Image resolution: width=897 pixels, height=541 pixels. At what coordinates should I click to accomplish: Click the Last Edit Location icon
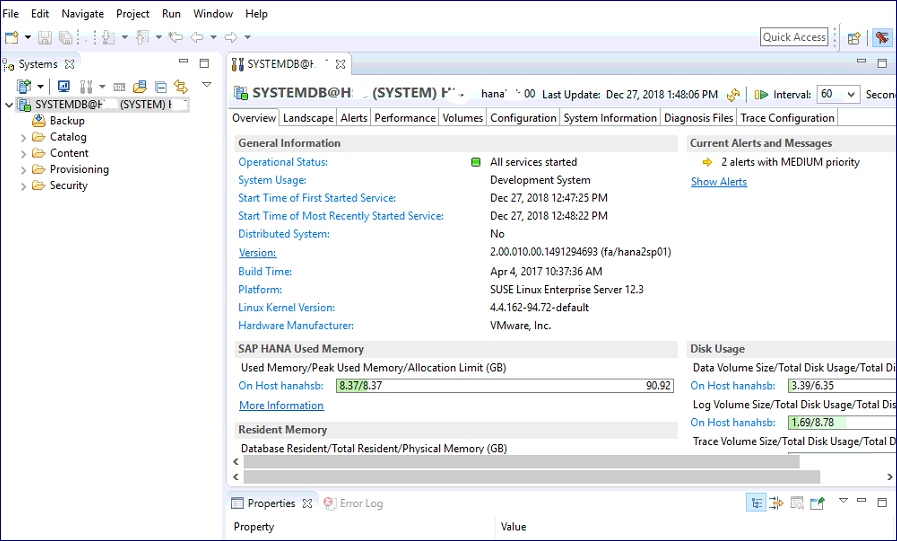point(176,38)
